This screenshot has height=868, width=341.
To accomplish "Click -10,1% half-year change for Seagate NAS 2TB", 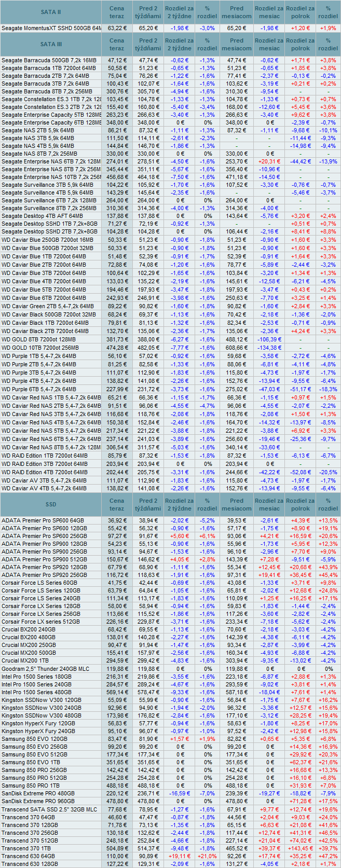I will 328,130.
